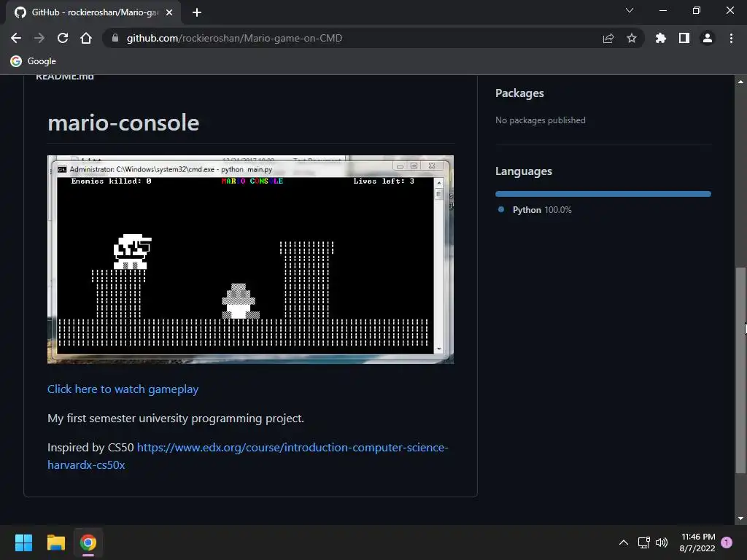Open the tab search dropdown chevron
Screen dimensions: 747x560
(630, 10)
